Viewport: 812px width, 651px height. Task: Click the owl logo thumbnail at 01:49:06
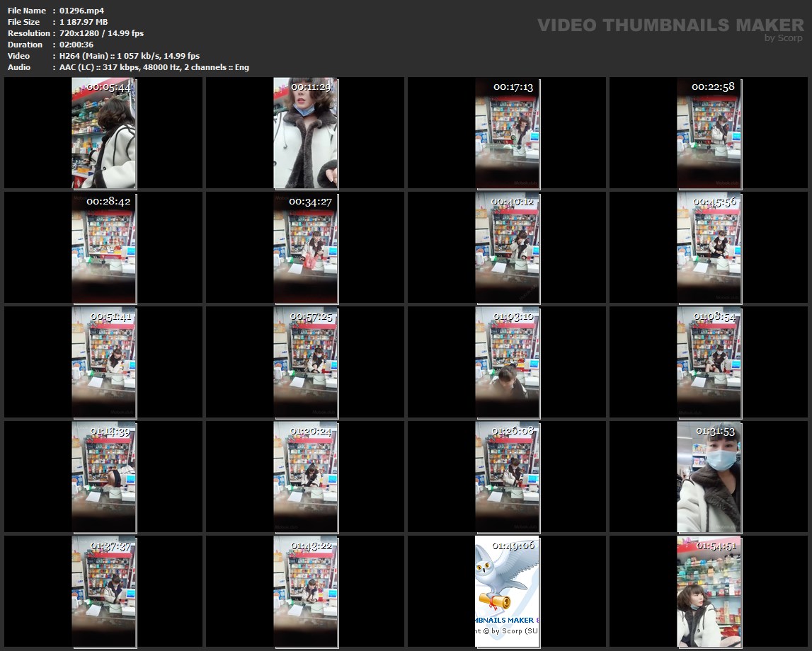pyautogui.click(x=508, y=592)
